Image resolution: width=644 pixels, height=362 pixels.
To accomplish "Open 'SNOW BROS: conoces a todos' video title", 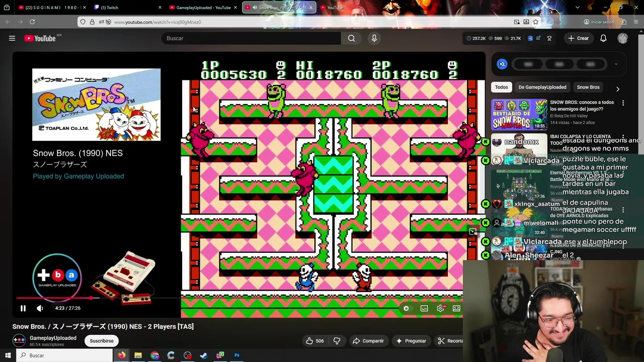I will pos(582,106).
